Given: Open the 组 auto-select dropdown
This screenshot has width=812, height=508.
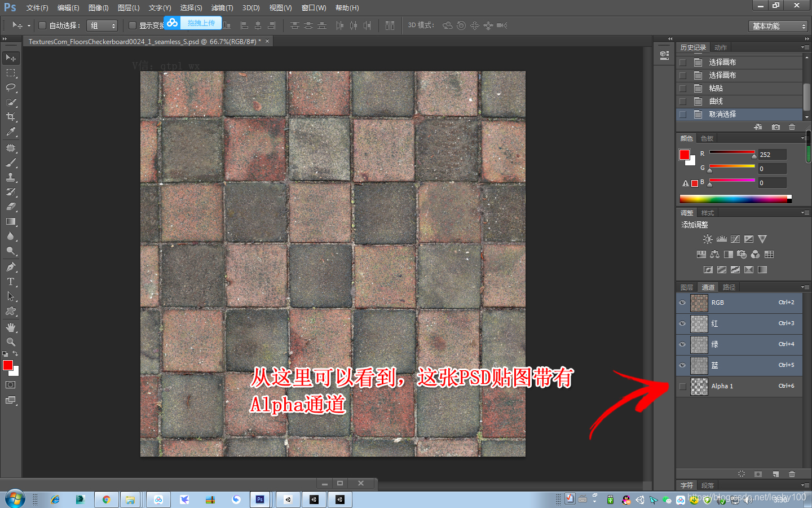Looking at the screenshot, I should point(102,25).
